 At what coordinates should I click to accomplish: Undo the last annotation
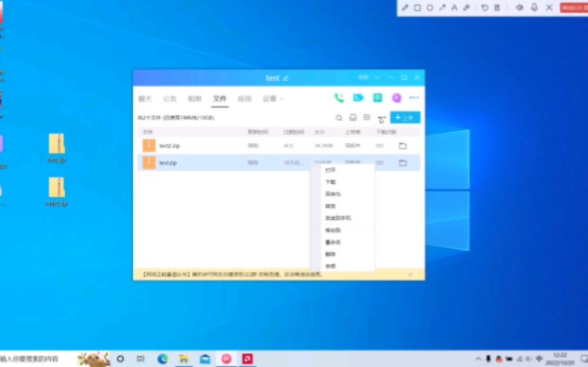click(x=485, y=7)
